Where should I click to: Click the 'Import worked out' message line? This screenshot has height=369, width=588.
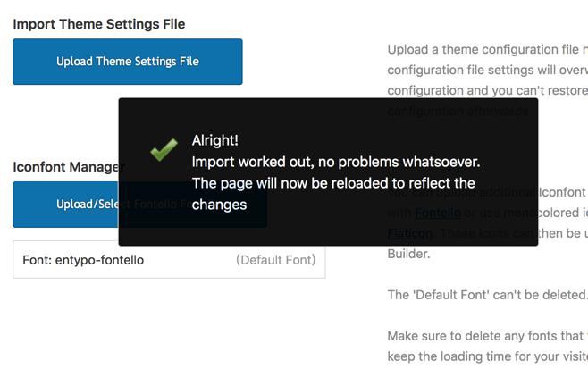click(x=336, y=162)
